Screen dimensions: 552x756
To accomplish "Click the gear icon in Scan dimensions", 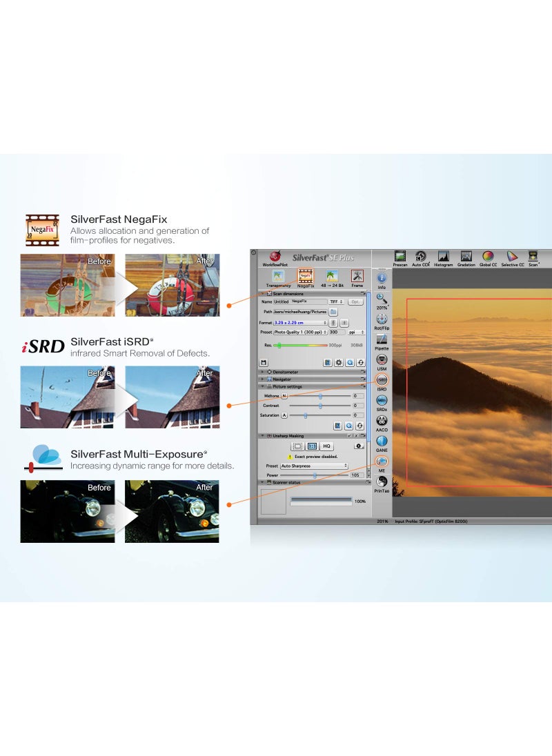I will pyautogui.click(x=339, y=363).
